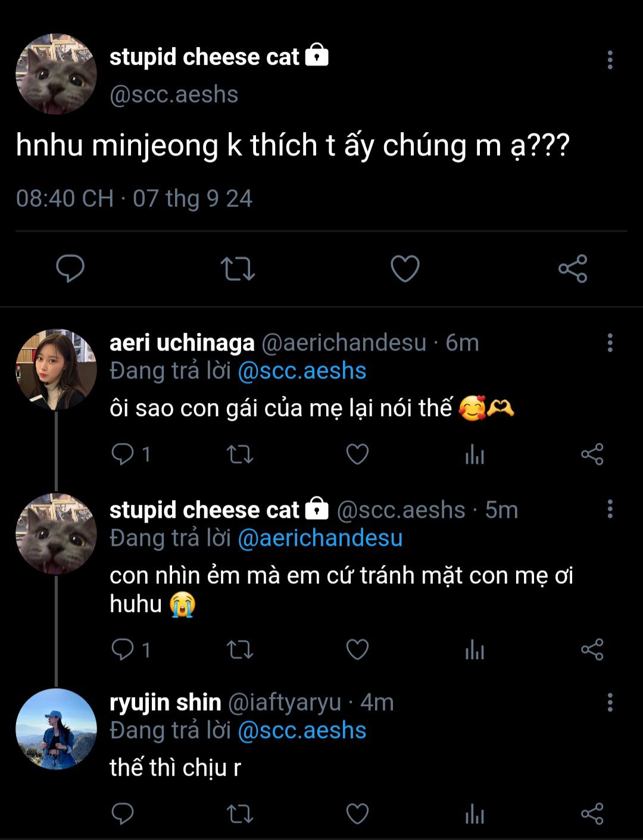This screenshot has height=840, width=643.
Task: Open ryujin shin's profile picture
Action: point(56,729)
